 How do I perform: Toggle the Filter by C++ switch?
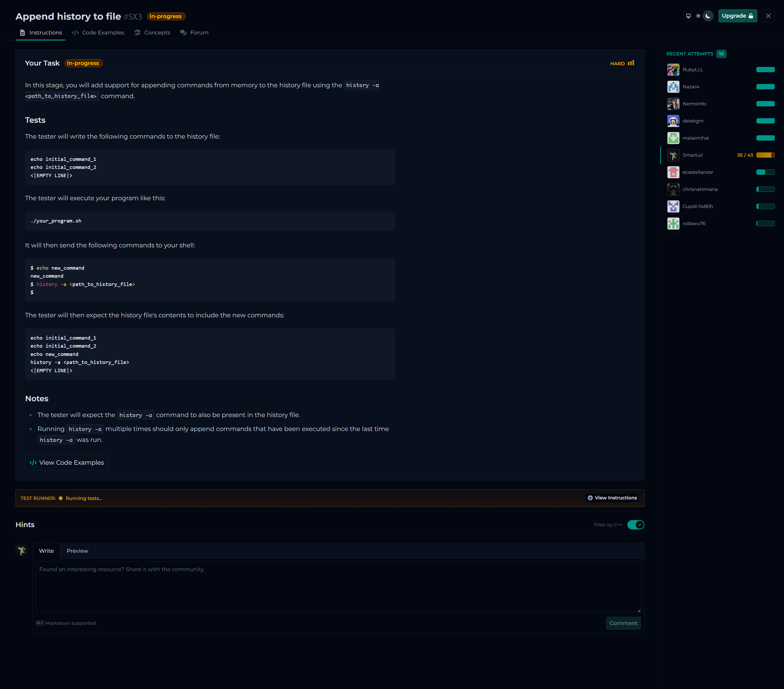click(636, 525)
